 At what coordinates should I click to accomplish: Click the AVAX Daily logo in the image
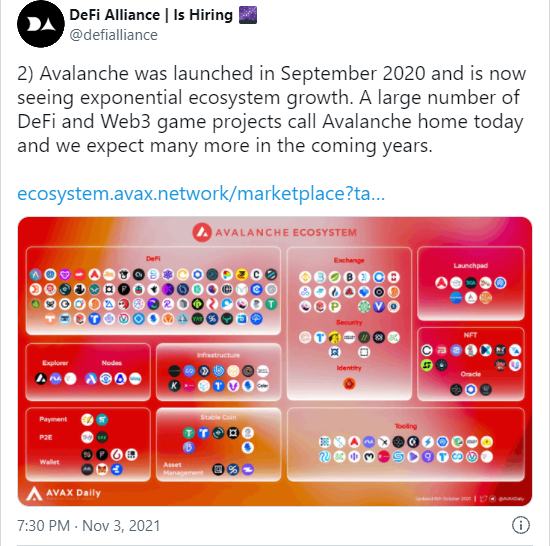pos(64,493)
